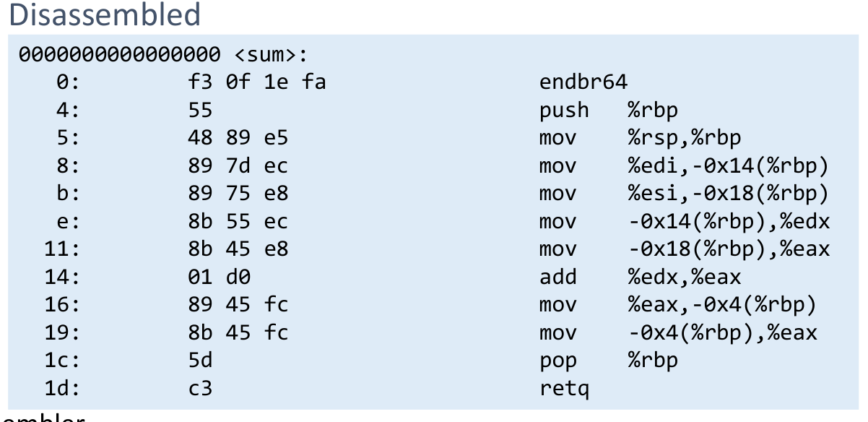Click the Disassembled heading text
The image size is (868, 422).
pos(101,14)
